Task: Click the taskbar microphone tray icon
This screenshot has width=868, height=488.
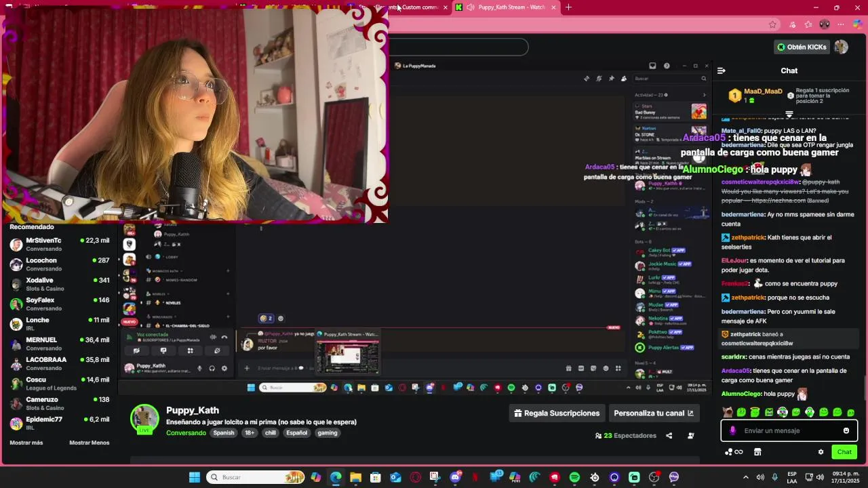Action: [774, 477]
